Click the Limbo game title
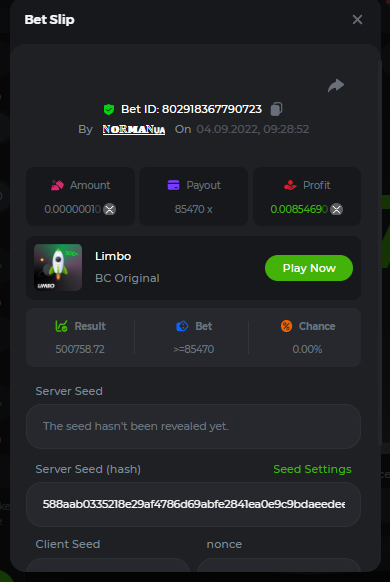390x582 pixels. 113,256
